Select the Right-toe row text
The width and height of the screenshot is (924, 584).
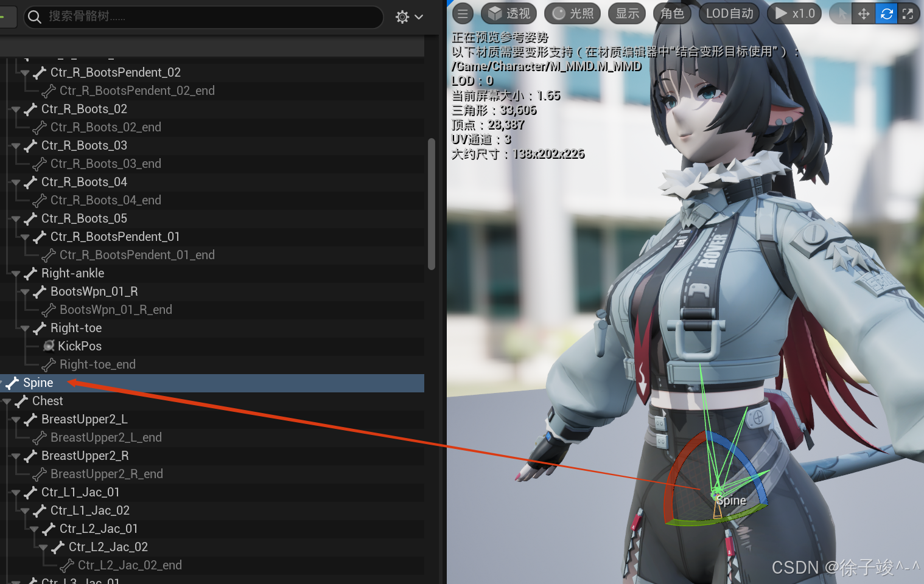pyautogui.click(x=76, y=328)
